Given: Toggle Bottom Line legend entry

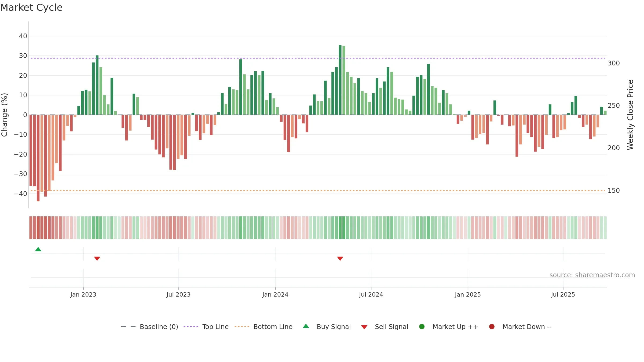Looking at the screenshot, I should 264,327.
